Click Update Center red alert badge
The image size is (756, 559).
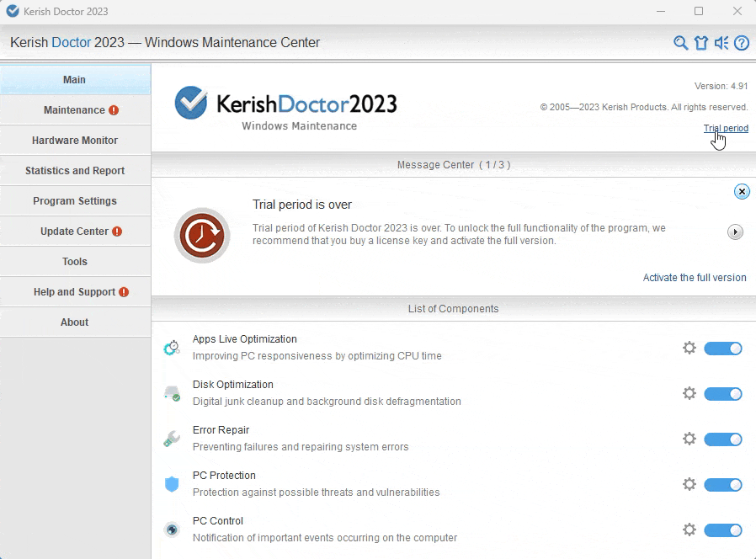pos(117,232)
